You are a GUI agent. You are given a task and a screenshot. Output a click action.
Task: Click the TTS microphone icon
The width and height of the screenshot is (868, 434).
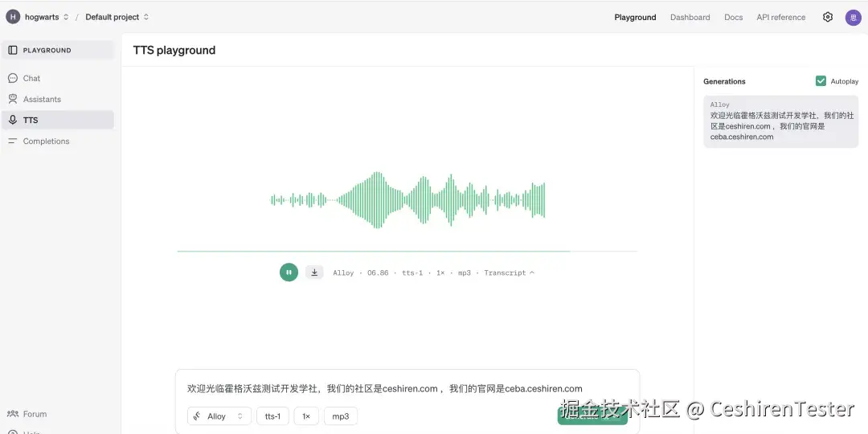coord(13,120)
